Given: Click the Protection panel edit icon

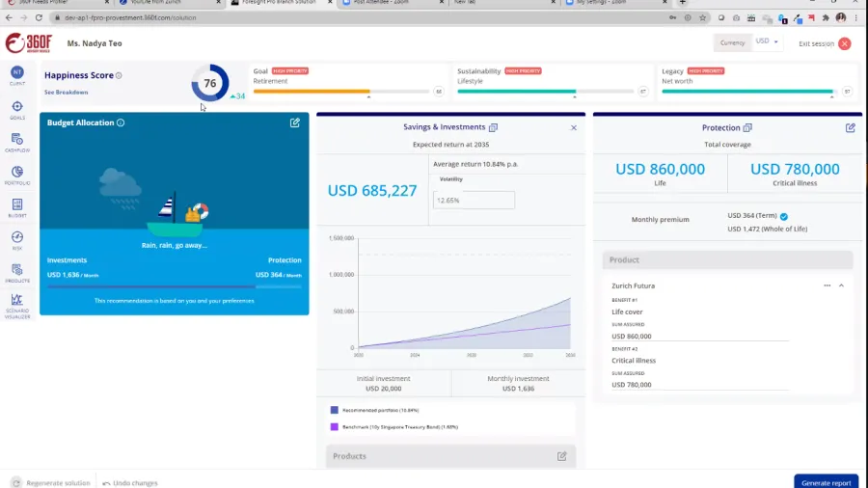Looking at the screenshot, I should point(851,127).
